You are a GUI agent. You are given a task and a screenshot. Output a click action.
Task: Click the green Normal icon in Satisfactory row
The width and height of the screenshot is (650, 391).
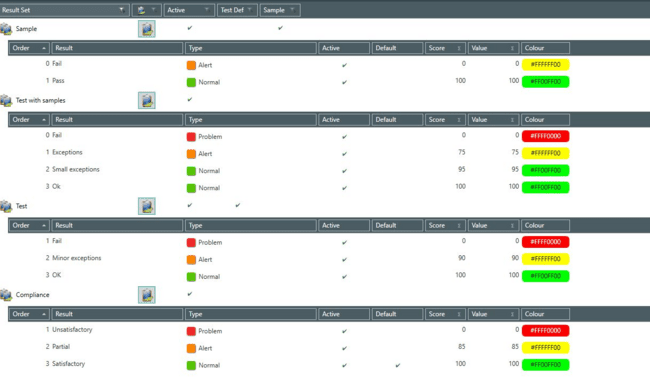pos(191,365)
